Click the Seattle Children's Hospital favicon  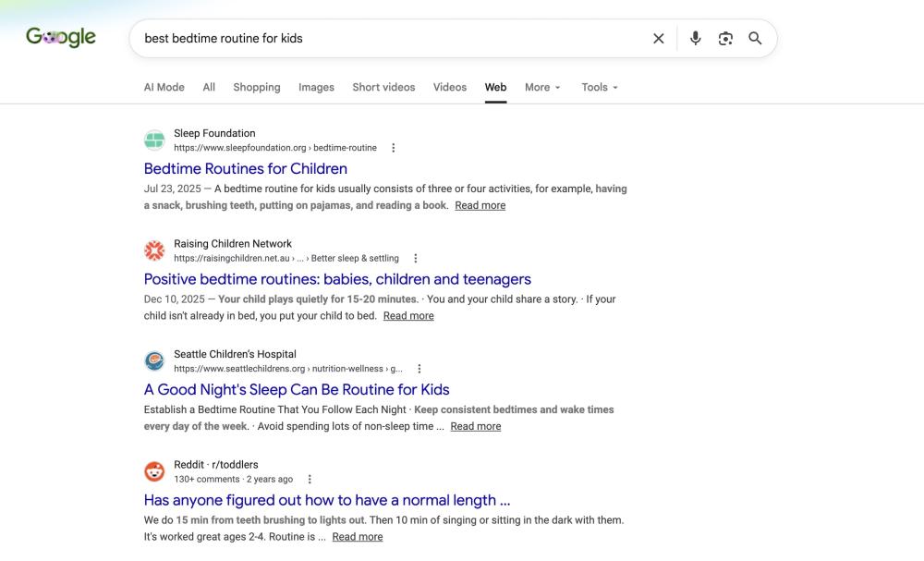154,360
